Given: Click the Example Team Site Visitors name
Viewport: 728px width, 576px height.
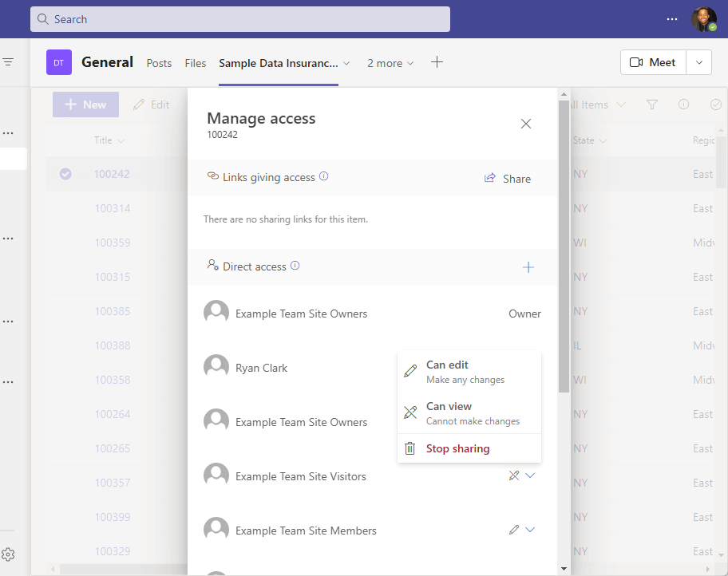Looking at the screenshot, I should coord(300,476).
